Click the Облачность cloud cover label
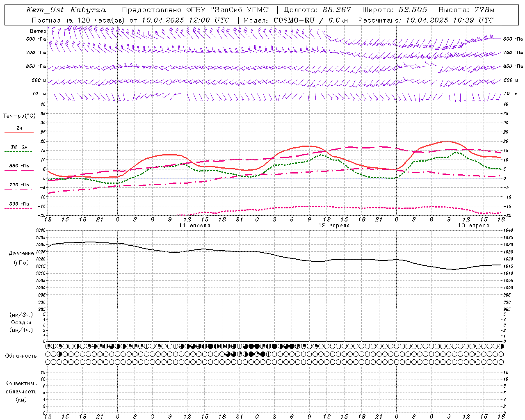 click(x=21, y=356)
